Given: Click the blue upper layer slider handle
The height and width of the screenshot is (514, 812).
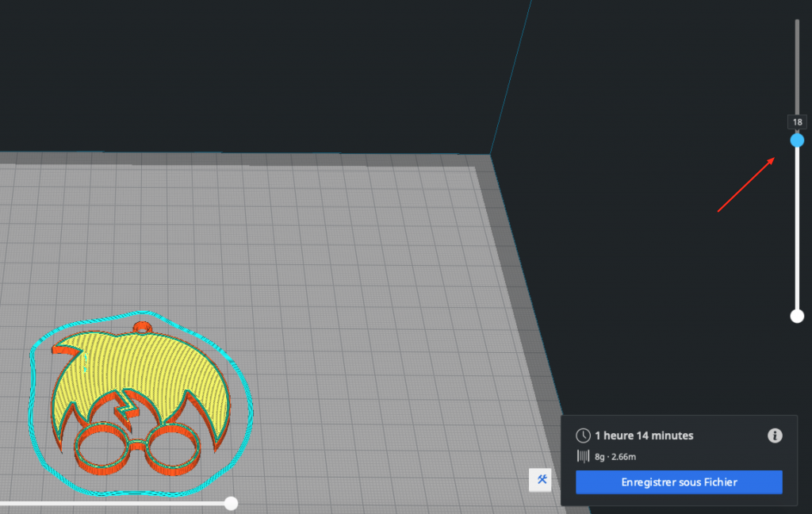Looking at the screenshot, I should click(797, 140).
